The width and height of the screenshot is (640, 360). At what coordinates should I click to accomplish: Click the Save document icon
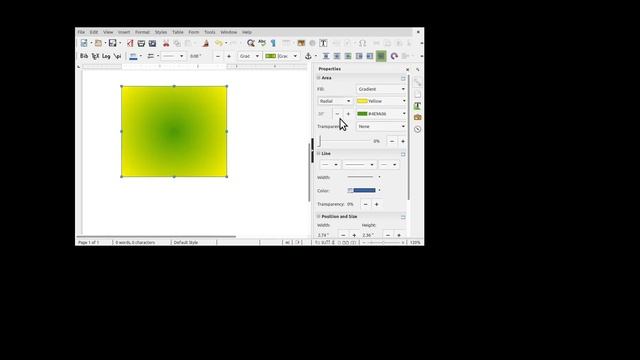(113, 43)
